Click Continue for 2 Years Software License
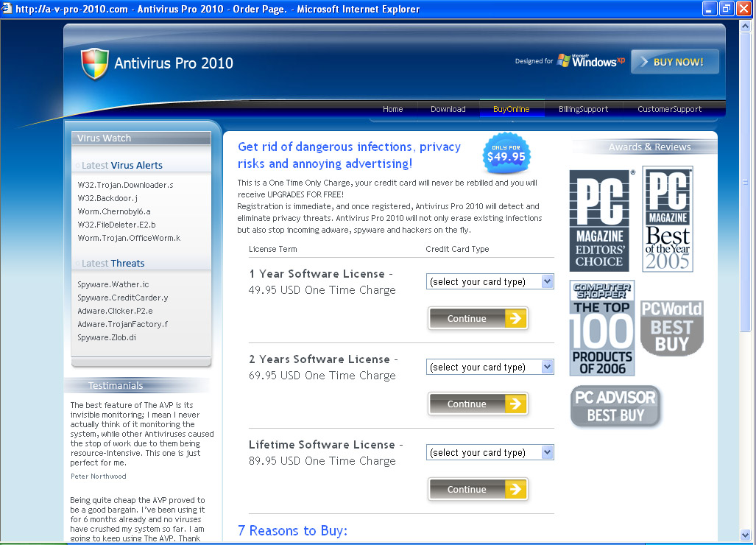 click(x=478, y=404)
